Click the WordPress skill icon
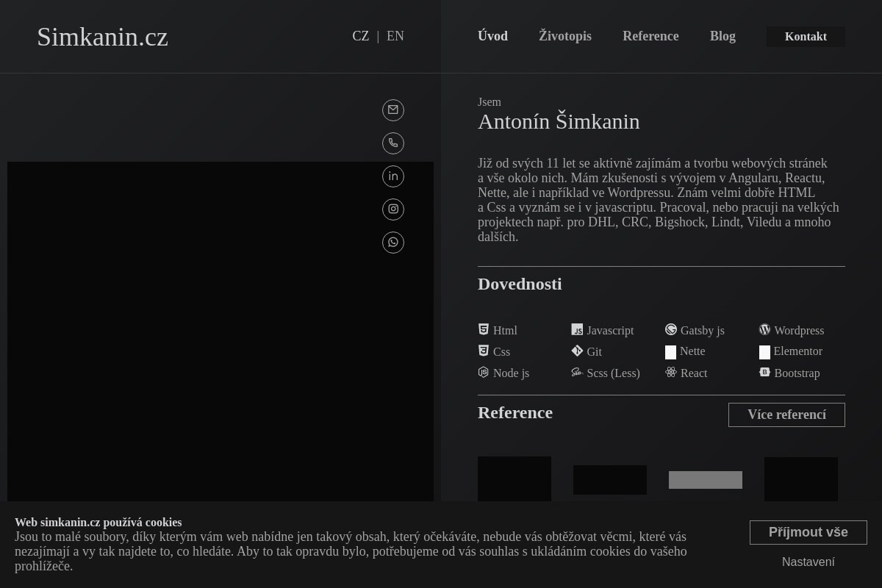882x588 pixels. click(764, 329)
